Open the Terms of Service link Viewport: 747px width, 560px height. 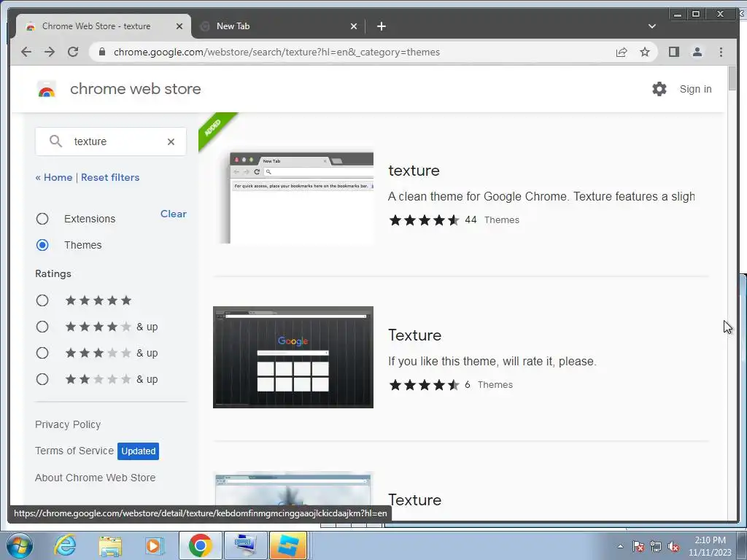(x=74, y=451)
